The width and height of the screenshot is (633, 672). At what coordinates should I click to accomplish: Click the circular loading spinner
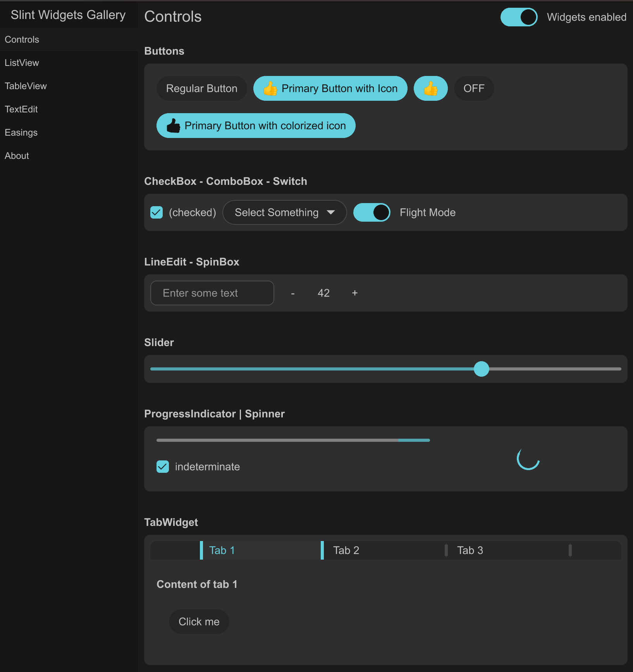click(528, 459)
